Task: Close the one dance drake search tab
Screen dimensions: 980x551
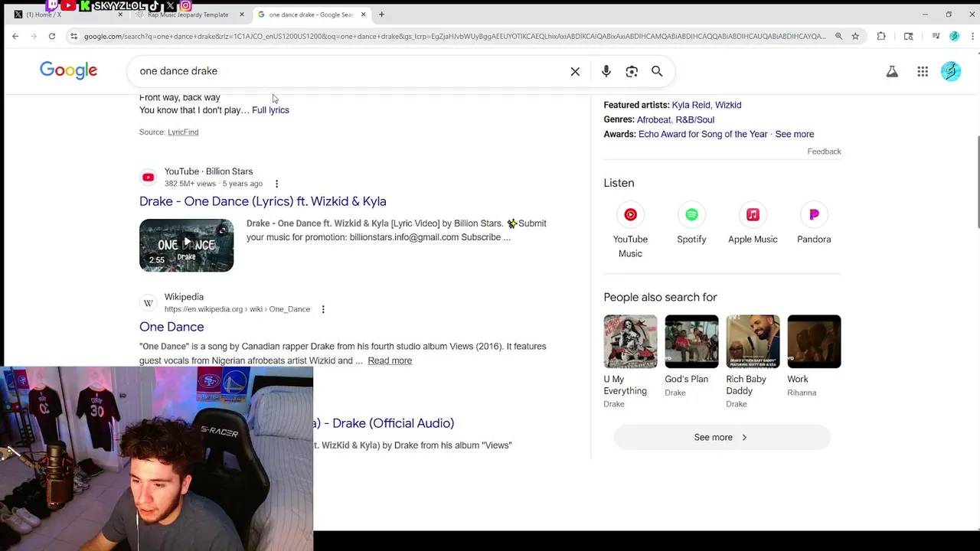Action: 364,14
